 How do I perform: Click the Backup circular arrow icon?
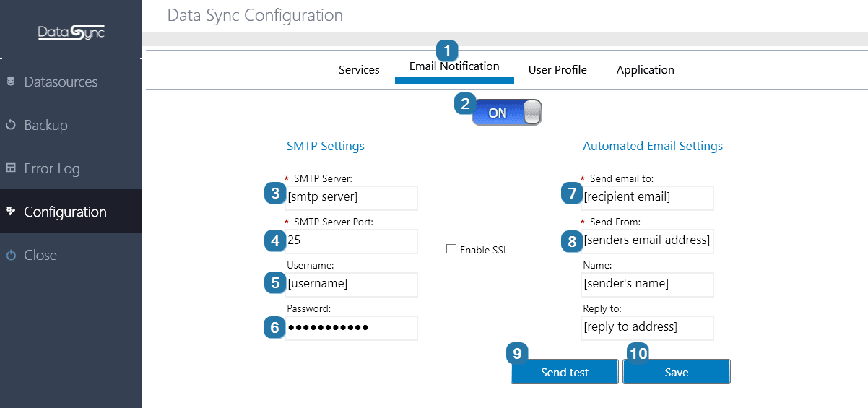pos(10,125)
